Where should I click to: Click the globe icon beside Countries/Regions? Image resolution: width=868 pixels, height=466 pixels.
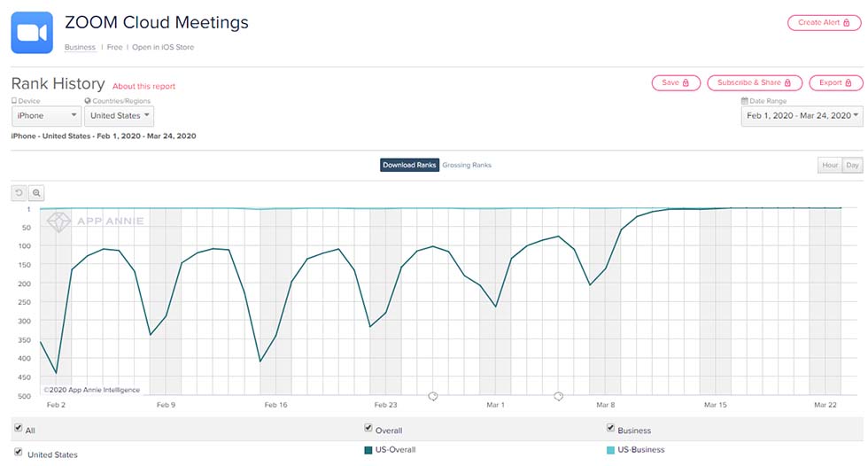point(88,101)
